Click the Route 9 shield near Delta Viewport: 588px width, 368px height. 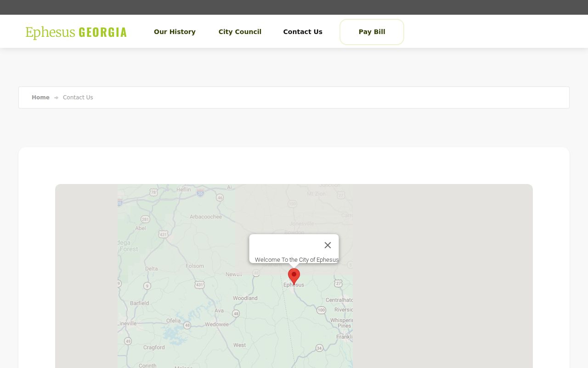(147, 286)
